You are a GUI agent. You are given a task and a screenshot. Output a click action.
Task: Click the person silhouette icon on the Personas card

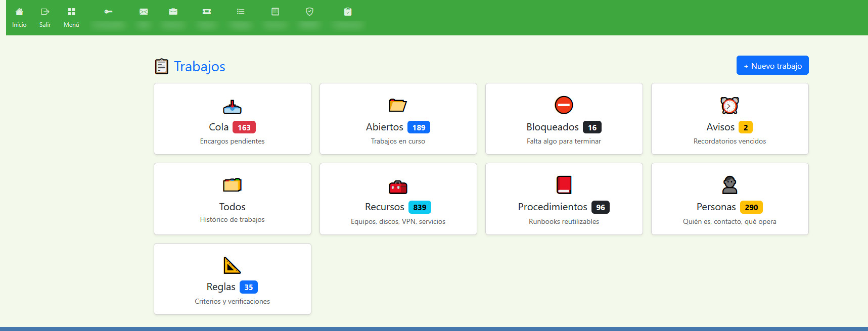click(x=729, y=185)
